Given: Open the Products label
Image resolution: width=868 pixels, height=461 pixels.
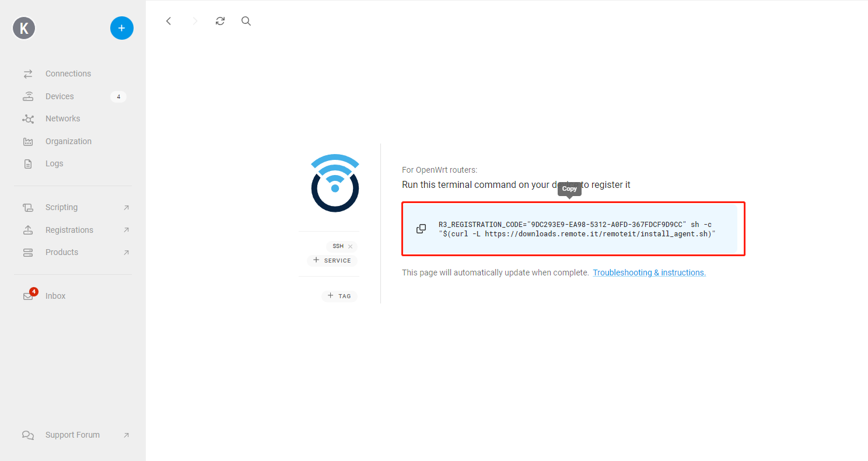Looking at the screenshot, I should 62,253.
